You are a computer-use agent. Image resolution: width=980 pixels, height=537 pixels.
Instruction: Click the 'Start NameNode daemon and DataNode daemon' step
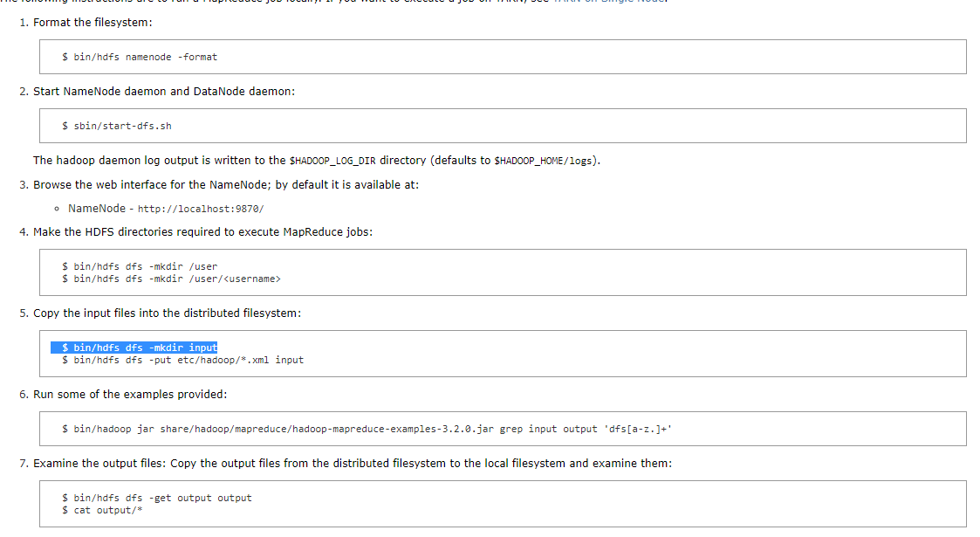coord(164,91)
